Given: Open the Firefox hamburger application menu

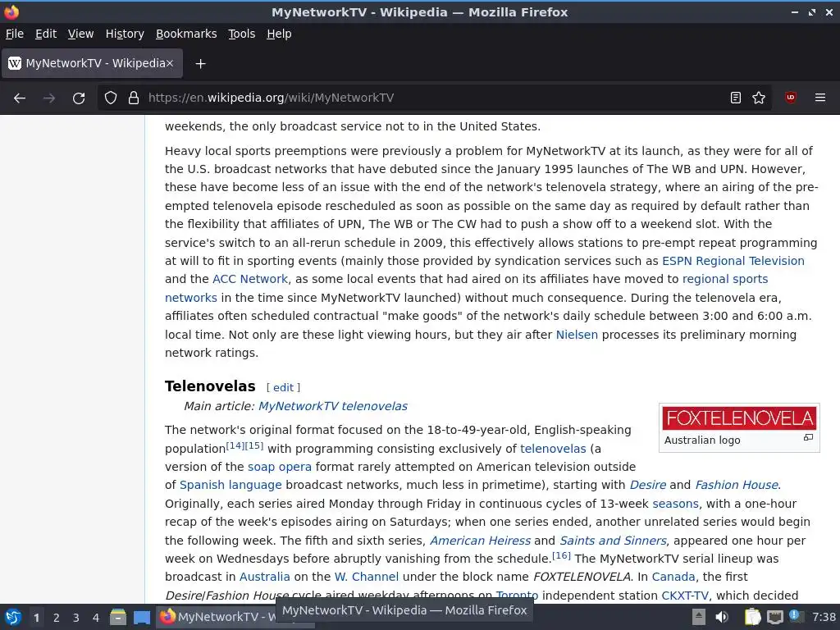Looking at the screenshot, I should [x=819, y=98].
